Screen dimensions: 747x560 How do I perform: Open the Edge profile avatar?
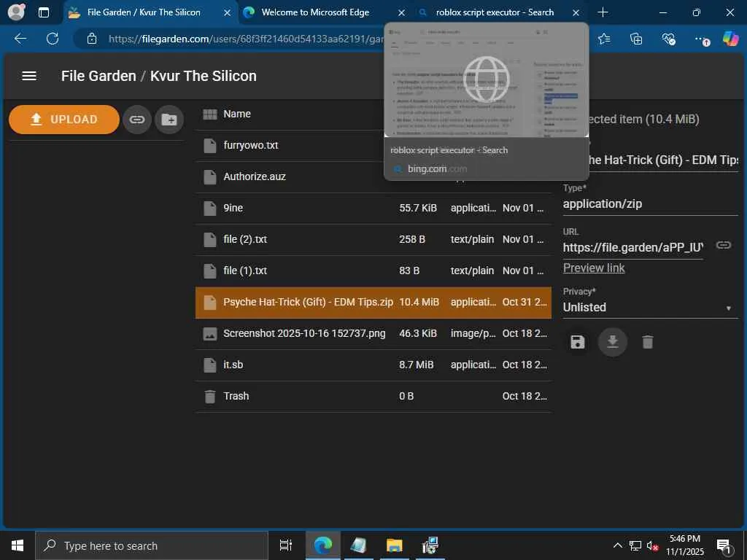16,12
